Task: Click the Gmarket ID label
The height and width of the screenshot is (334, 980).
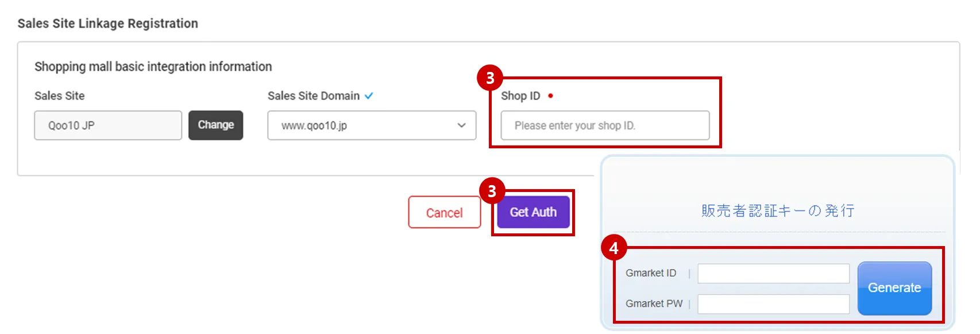Action: [x=651, y=273]
